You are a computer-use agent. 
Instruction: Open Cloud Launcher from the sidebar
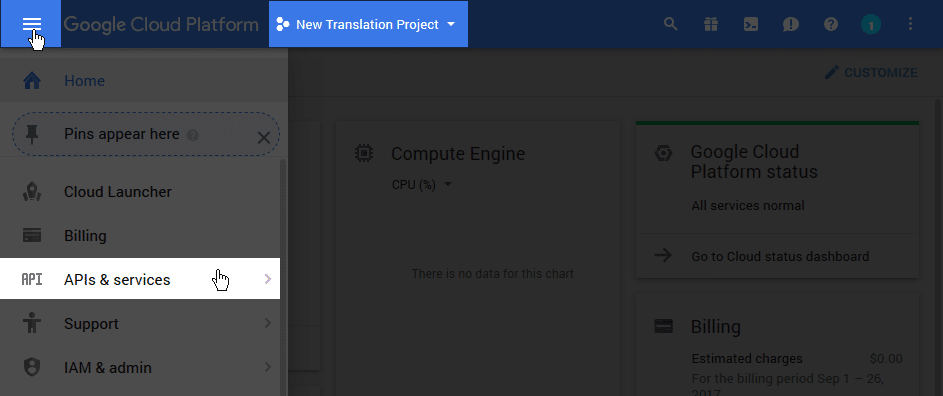click(x=140, y=192)
